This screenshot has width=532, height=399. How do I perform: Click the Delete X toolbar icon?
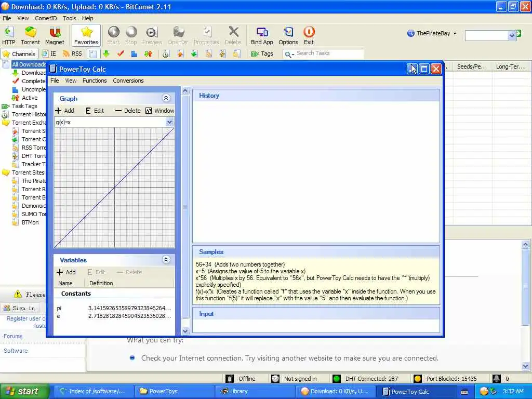click(x=233, y=36)
